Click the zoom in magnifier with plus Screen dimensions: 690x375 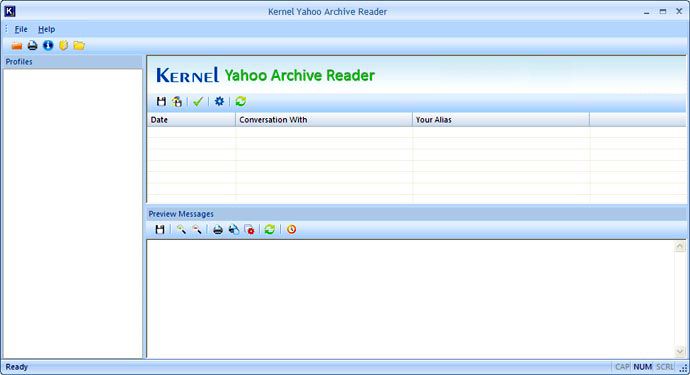pyautogui.click(x=181, y=229)
